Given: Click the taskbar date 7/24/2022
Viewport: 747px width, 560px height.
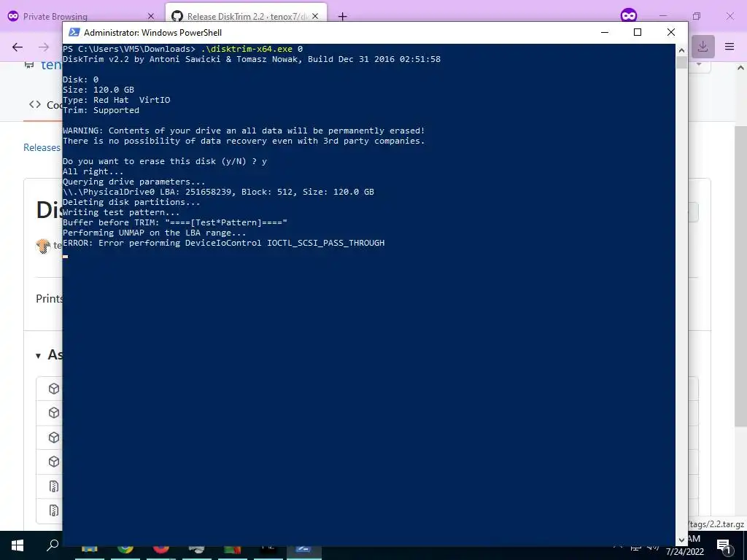Looking at the screenshot, I should click(x=685, y=552).
